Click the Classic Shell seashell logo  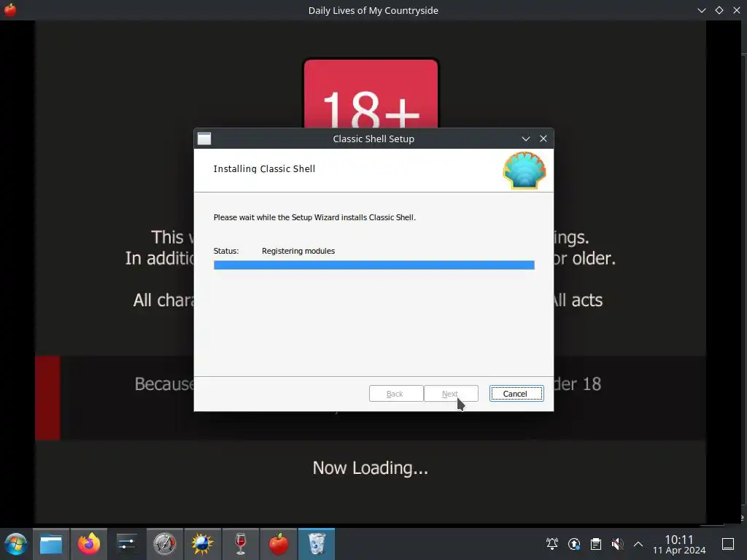point(524,170)
